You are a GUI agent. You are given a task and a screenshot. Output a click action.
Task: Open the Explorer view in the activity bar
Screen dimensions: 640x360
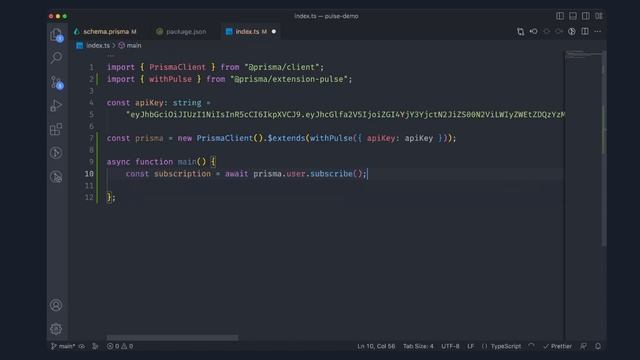tap(56, 35)
